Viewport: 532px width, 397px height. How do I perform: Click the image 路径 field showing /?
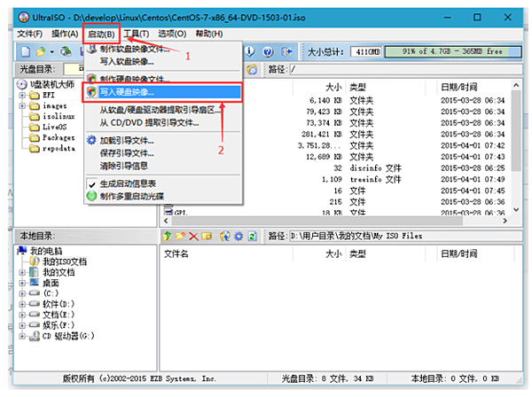point(406,69)
